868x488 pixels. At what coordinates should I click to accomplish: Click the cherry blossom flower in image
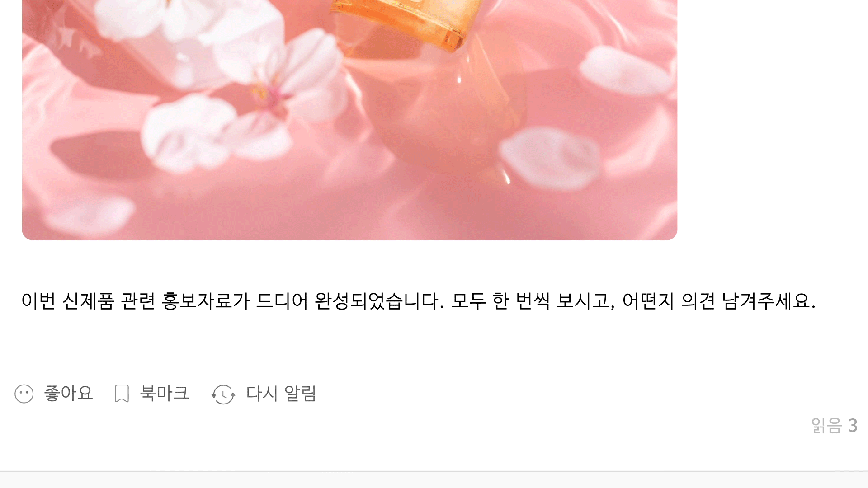tap(271, 88)
